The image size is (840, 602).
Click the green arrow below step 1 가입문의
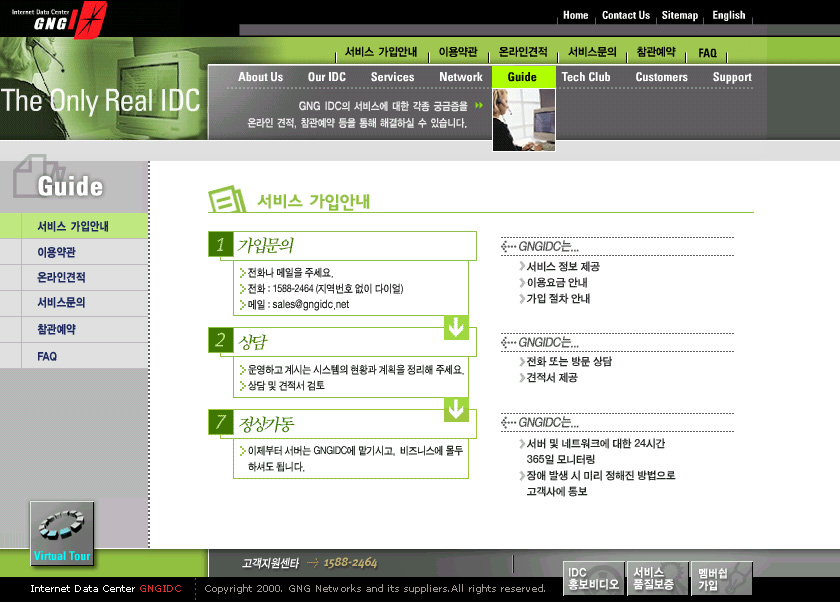click(456, 327)
